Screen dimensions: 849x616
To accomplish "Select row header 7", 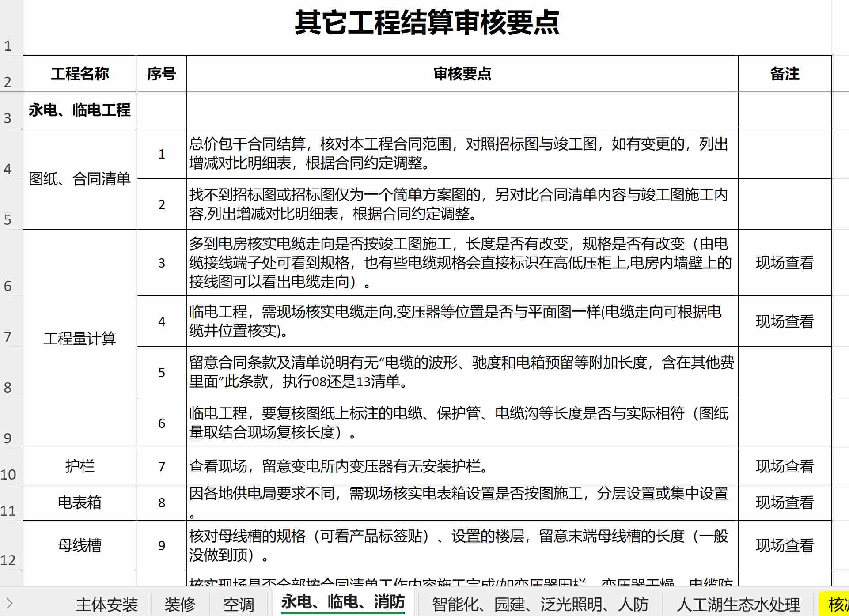I will [11, 321].
